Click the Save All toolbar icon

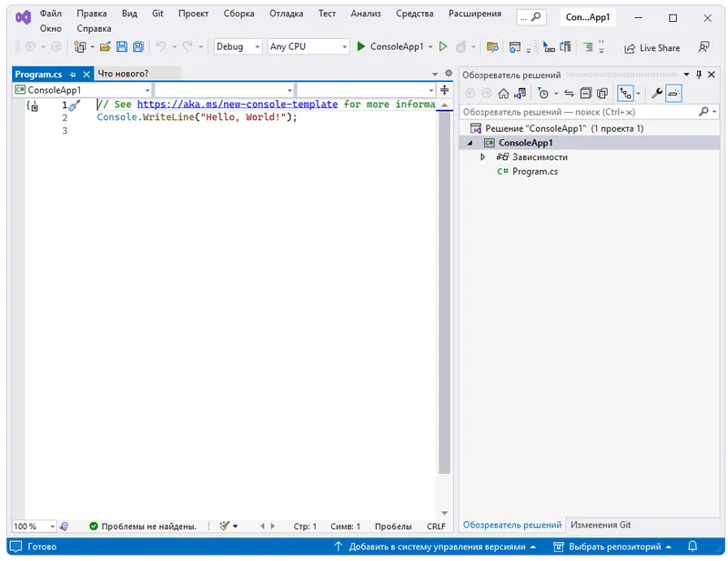[137, 46]
